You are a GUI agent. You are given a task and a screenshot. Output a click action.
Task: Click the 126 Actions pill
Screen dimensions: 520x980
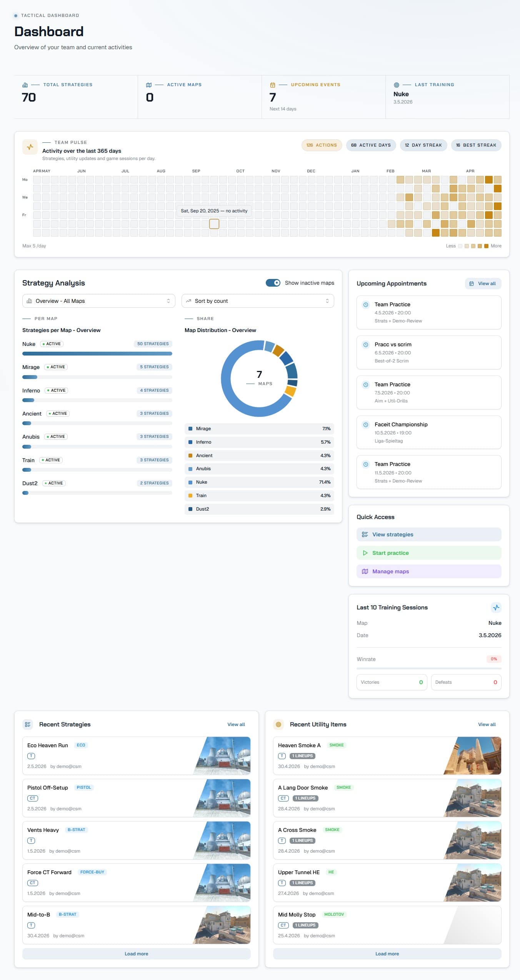pos(322,145)
